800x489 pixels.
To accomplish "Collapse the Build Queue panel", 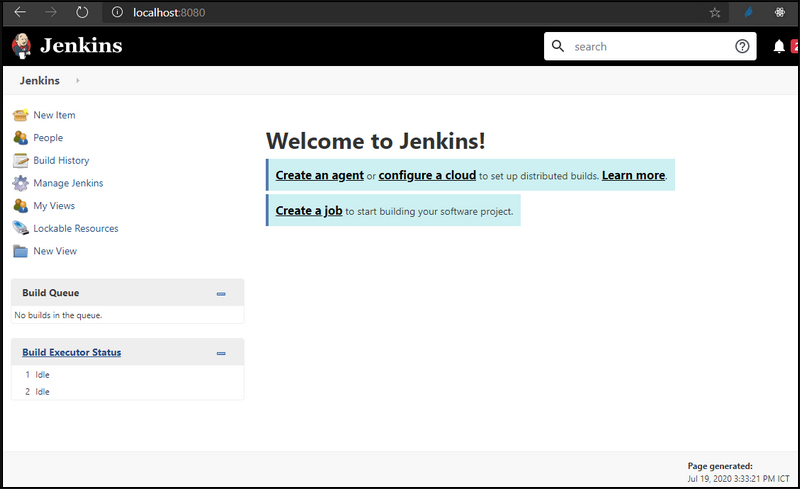I will tap(221, 294).
